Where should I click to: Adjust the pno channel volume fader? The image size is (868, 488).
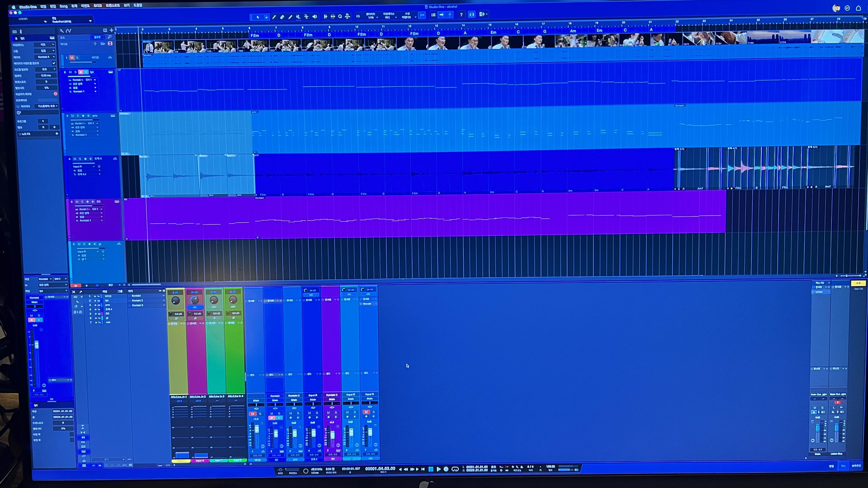pyautogui.click(x=295, y=433)
